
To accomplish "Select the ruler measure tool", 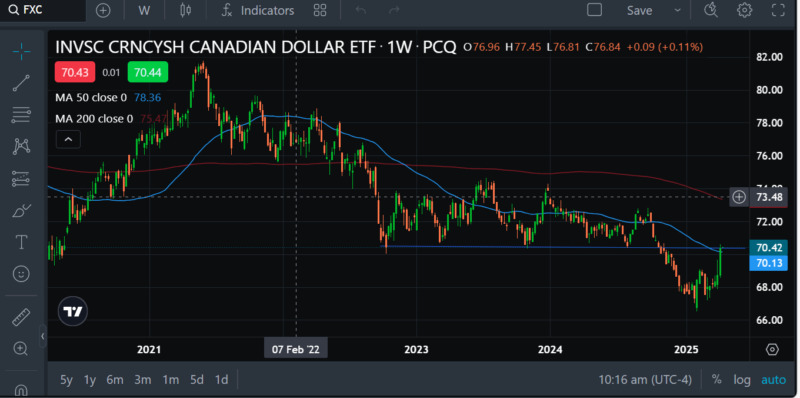I will [21, 317].
